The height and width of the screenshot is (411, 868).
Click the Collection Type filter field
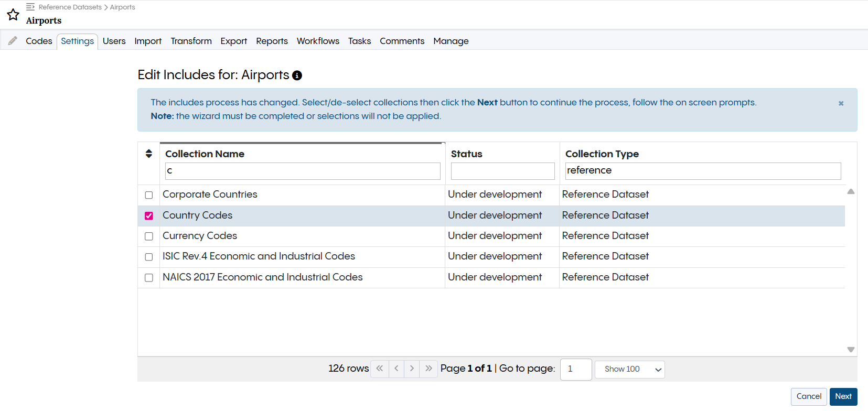click(x=703, y=171)
